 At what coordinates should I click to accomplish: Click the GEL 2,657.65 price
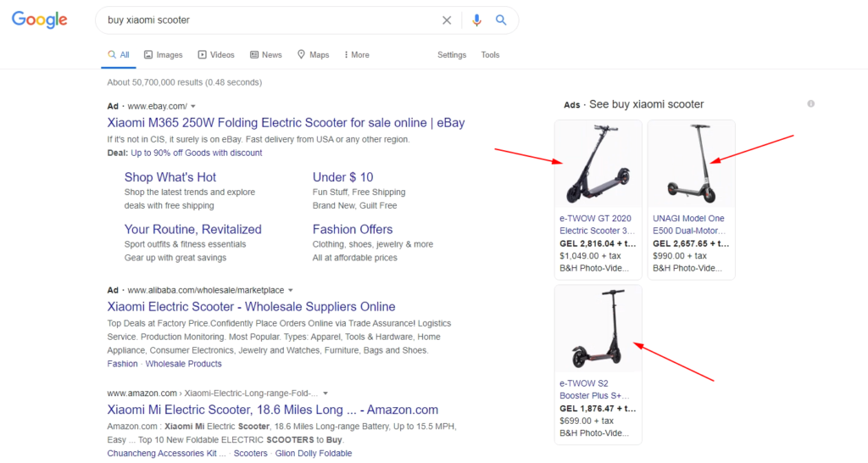coord(691,243)
